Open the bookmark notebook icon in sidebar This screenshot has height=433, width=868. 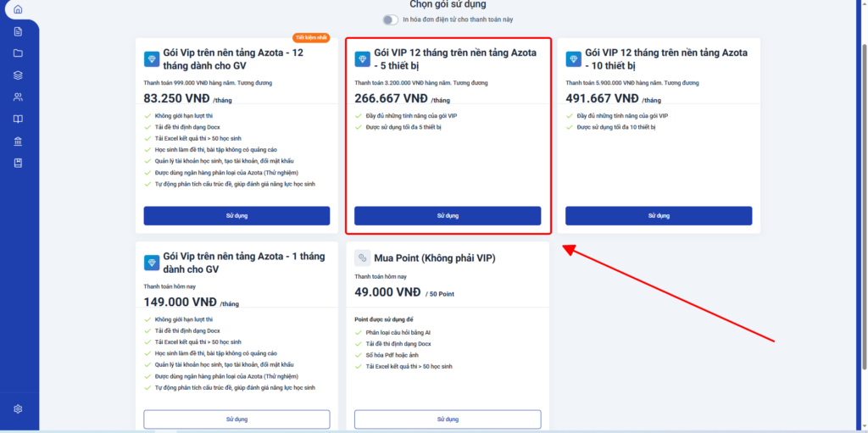pyautogui.click(x=19, y=164)
